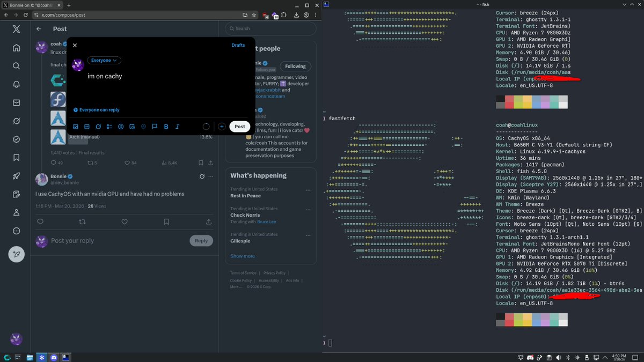This screenshot has width=644, height=362.
Task: Open the 'Rest in Peace' trend
Action: coord(245,196)
